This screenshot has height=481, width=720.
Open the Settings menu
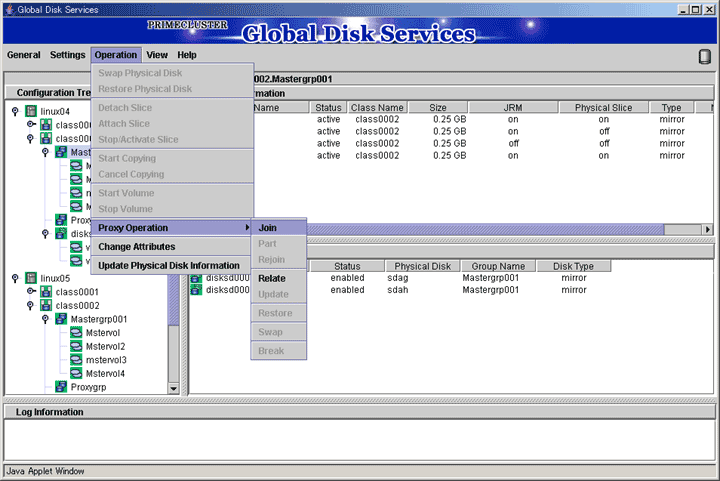tap(68, 55)
